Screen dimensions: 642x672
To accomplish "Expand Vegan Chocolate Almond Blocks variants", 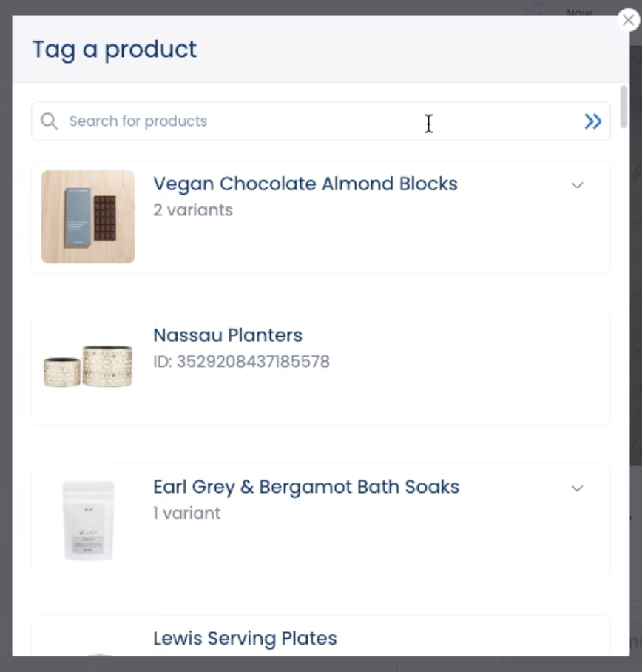I will coord(578,185).
